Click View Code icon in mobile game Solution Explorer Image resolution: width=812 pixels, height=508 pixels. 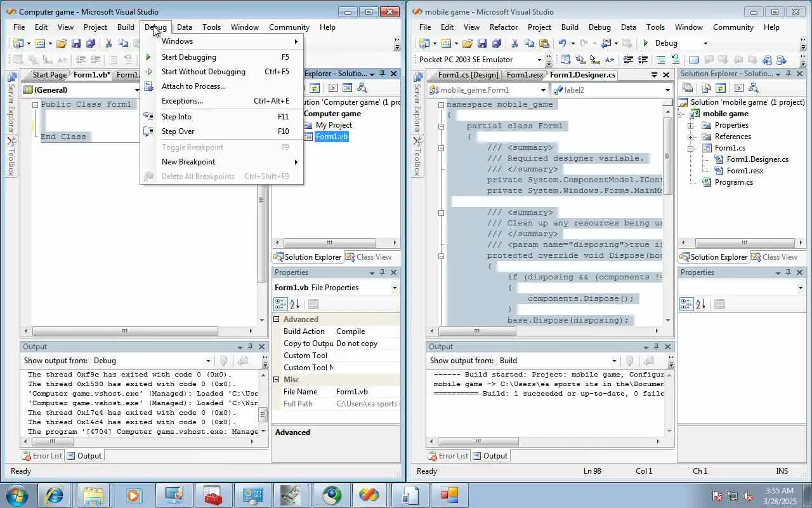point(738,88)
